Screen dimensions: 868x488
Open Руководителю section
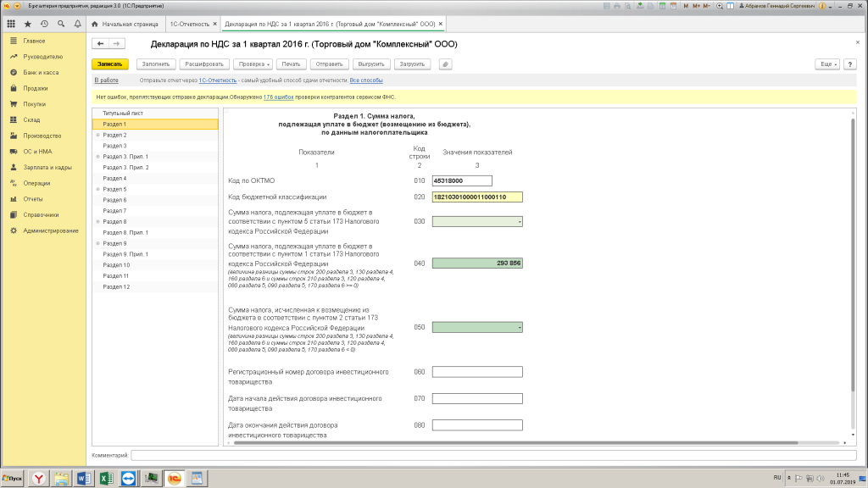[x=42, y=57]
